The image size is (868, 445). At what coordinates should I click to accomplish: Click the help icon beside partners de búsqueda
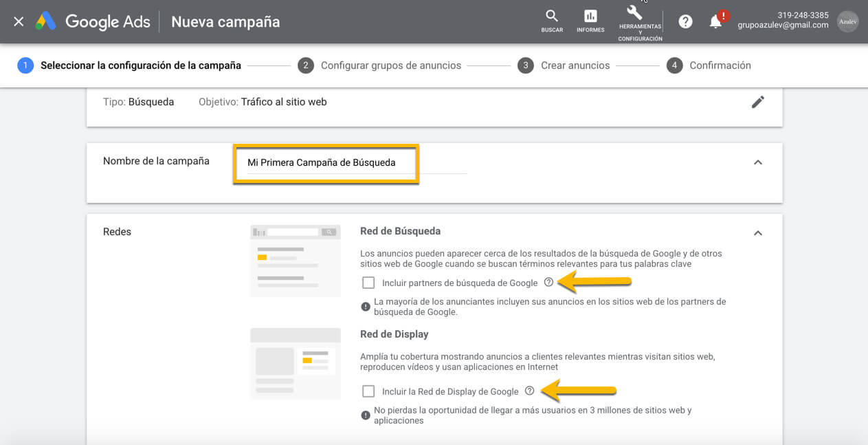click(x=548, y=282)
